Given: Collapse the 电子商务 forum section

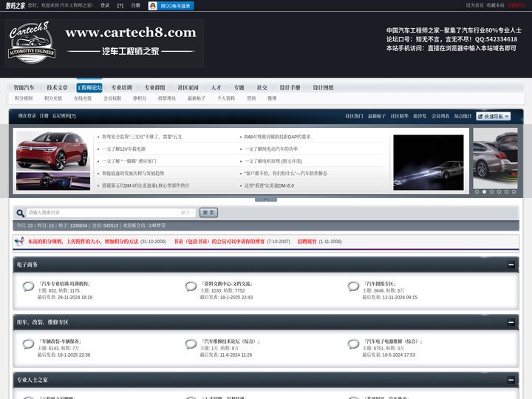Looking at the screenshot, I should coord(511,265).
